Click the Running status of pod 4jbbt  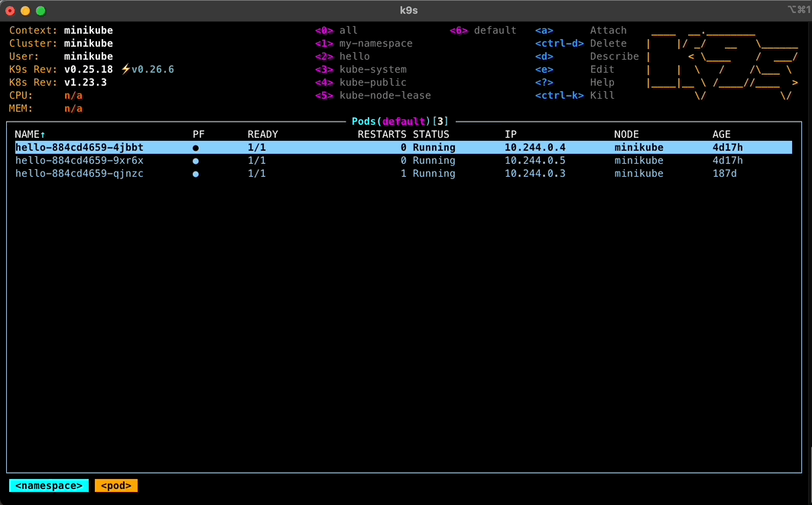click(434, 148)
